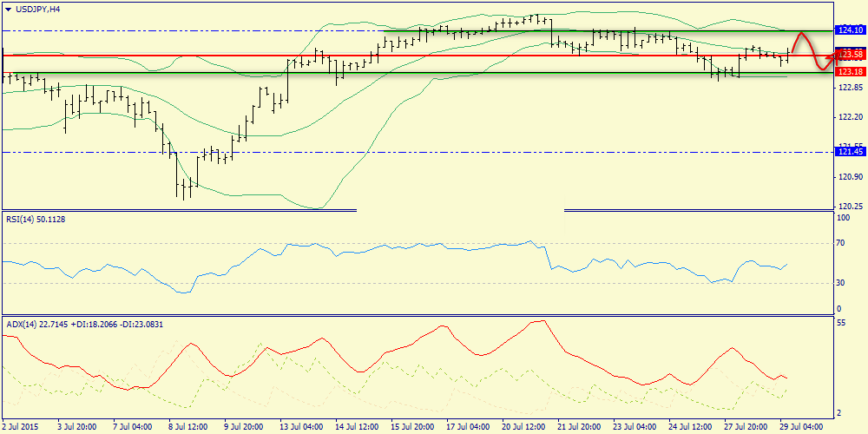
Task: Select the red 123.58 price tag
Action: click(x=851, y=54)
